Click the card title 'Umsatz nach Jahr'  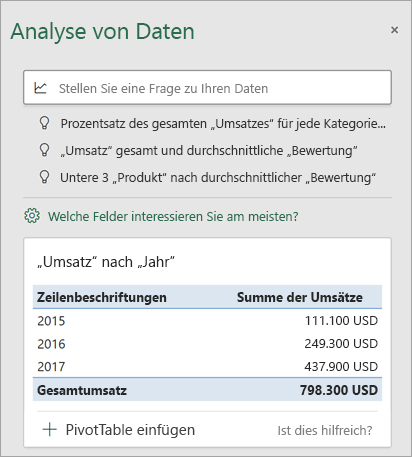(106, 262)
